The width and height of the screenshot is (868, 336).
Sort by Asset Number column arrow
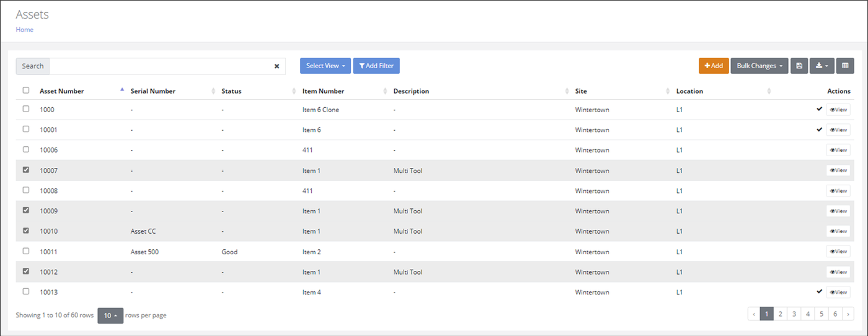point(122,91)
